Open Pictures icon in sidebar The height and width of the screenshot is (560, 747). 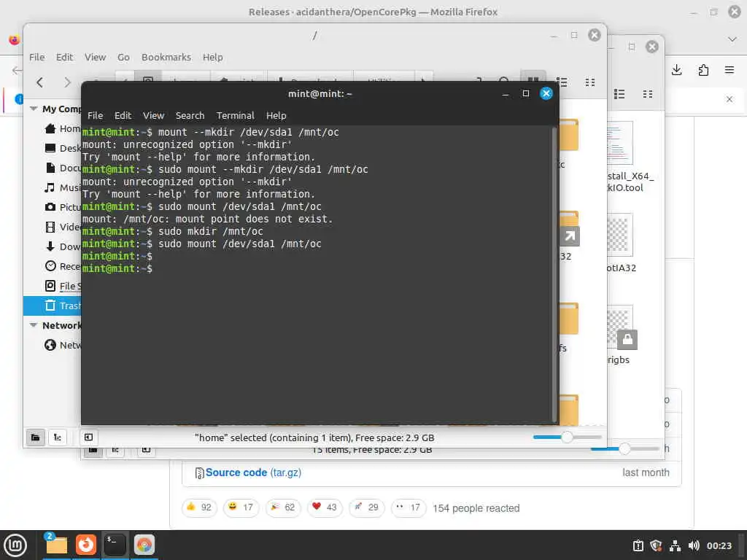click(50, 207)
